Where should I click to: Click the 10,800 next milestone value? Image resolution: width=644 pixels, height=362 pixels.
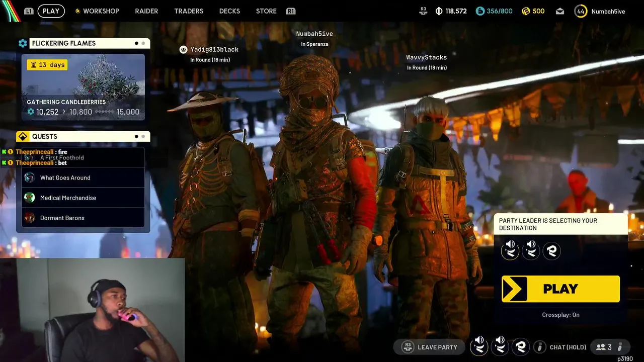click(80, 112)
